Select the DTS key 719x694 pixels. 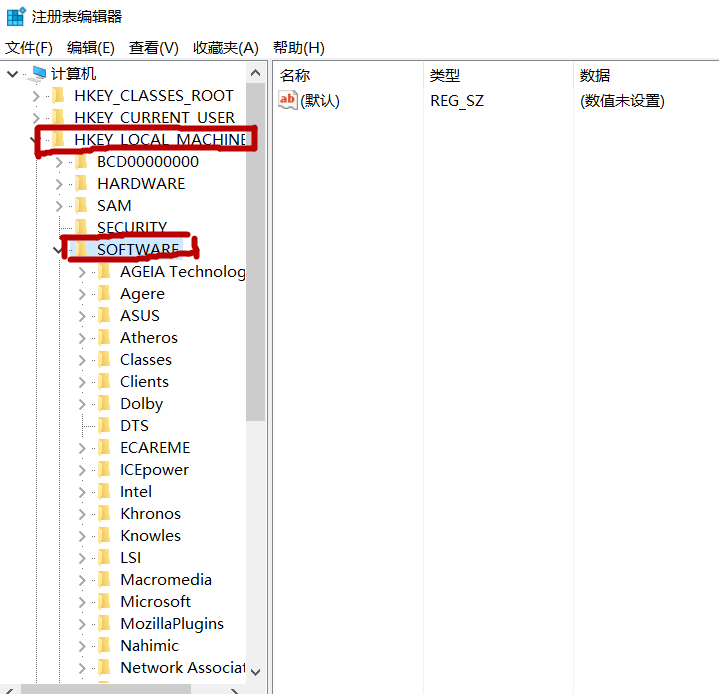point(134,426)
